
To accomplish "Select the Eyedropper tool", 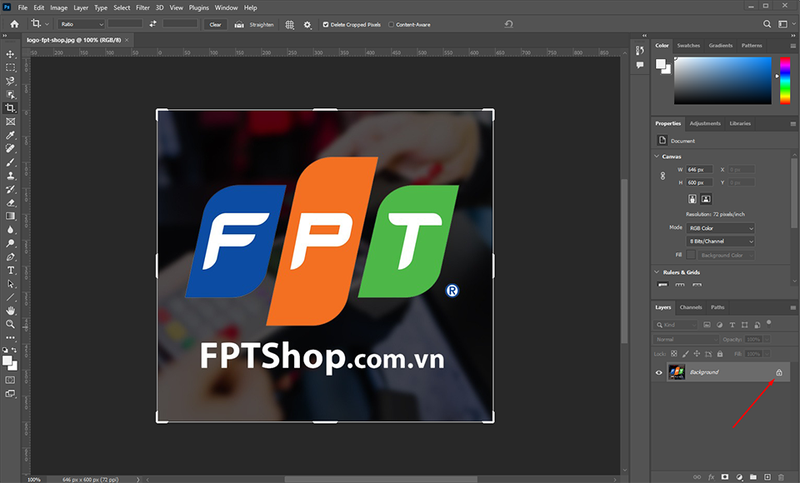I will pos(10,135).
